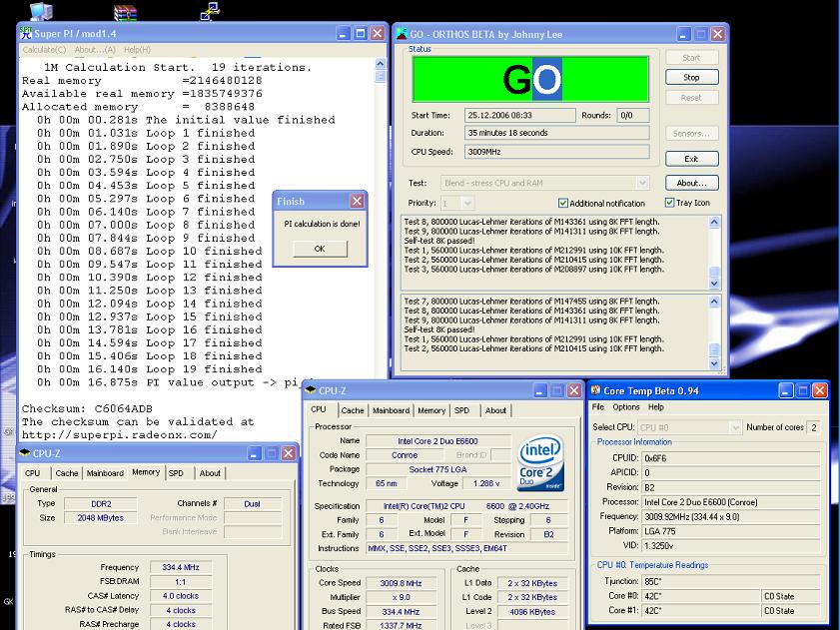Open the Select CPU dropdown in Core Temp
Image resolution: width=840 pixels, height=630 pixels.
(x=735, y=427)
